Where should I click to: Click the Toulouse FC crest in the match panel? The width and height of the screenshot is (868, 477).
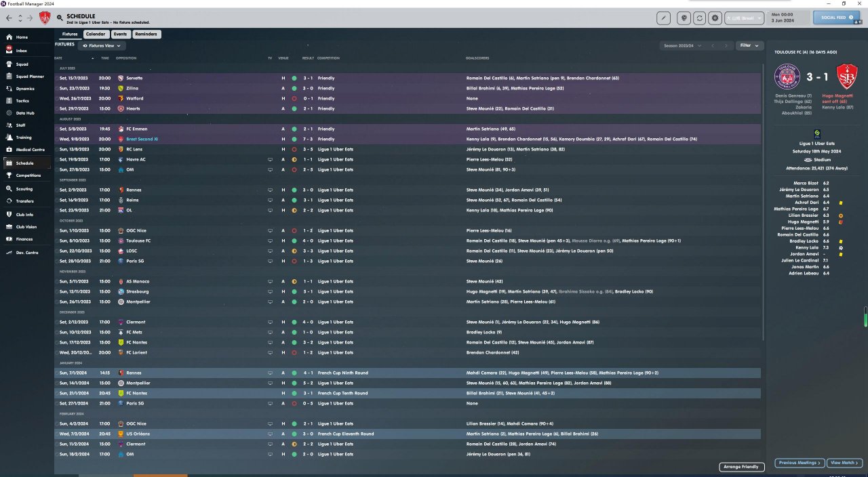787,78
